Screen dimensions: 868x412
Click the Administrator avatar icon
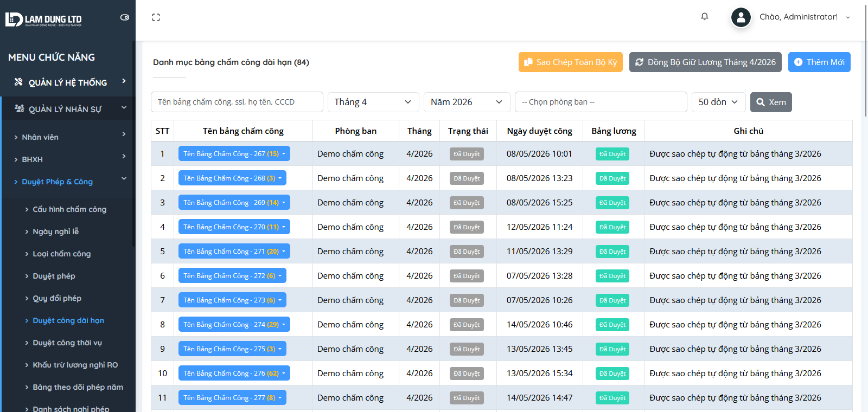741,17
